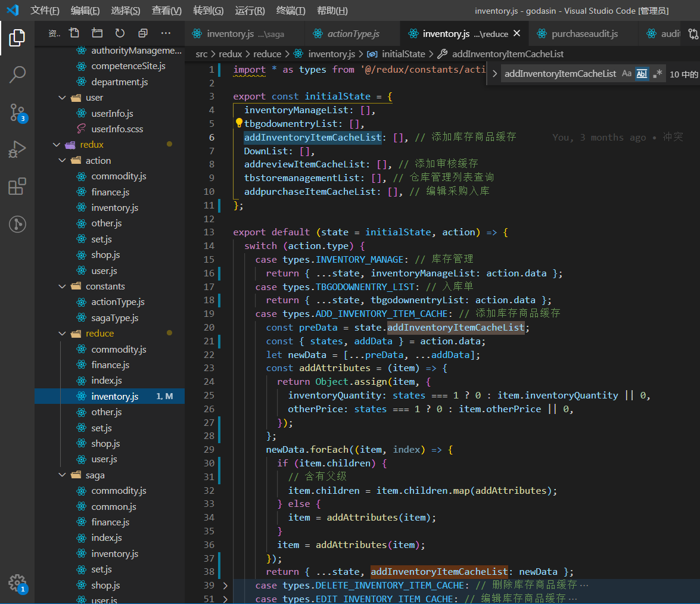
Task: Click line number 13 in the gutter
Action: pos(209,232)
